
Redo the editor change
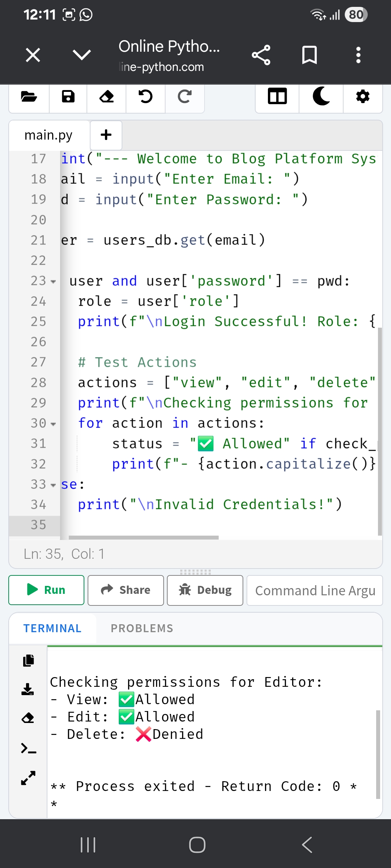[185, 97]
